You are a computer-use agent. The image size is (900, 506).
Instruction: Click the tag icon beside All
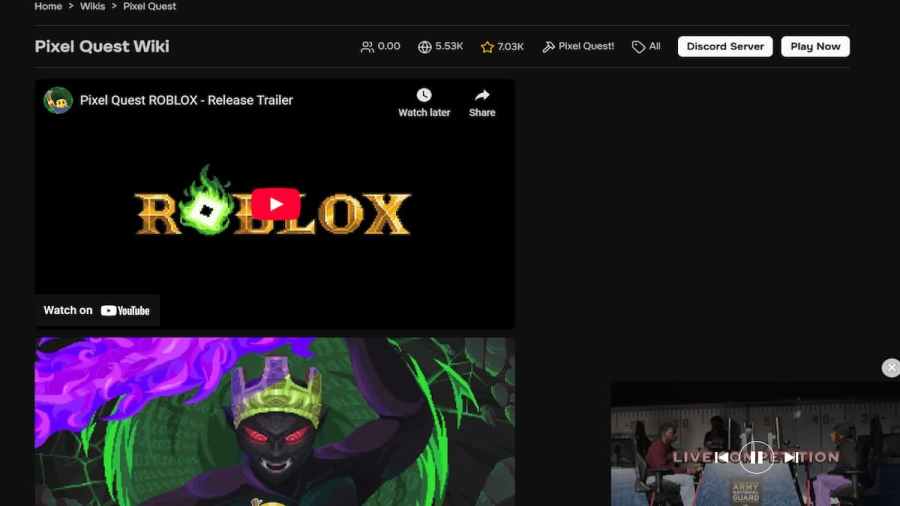pos(638,47)
